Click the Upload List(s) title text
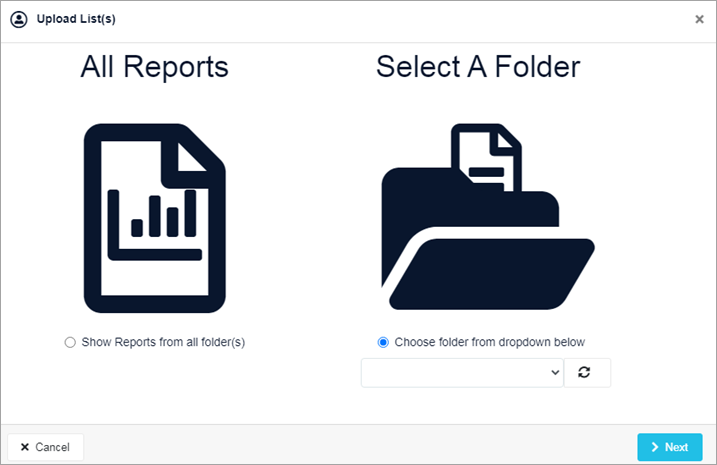The width and height of the screenshot is (717, 465). pos(76,19)
